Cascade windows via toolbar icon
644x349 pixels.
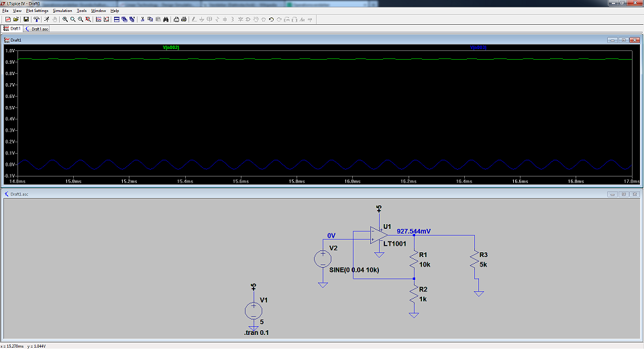[x=125, y=19]
